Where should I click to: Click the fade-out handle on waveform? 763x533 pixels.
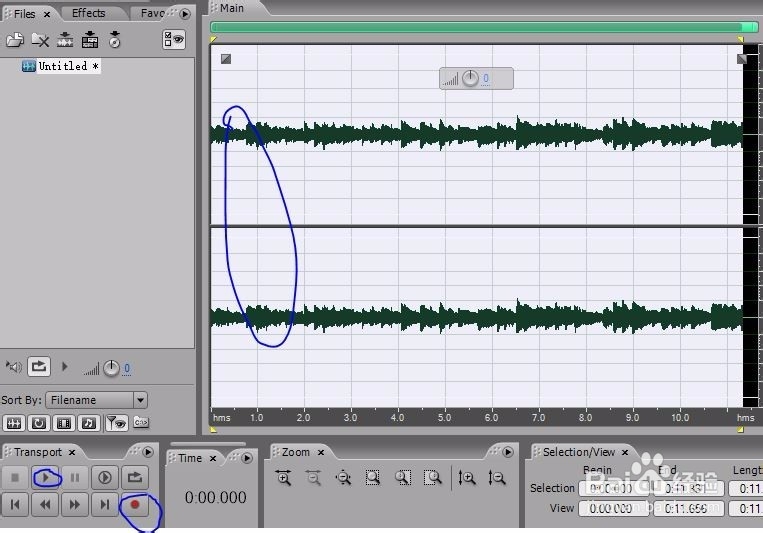tap(741, 59)
